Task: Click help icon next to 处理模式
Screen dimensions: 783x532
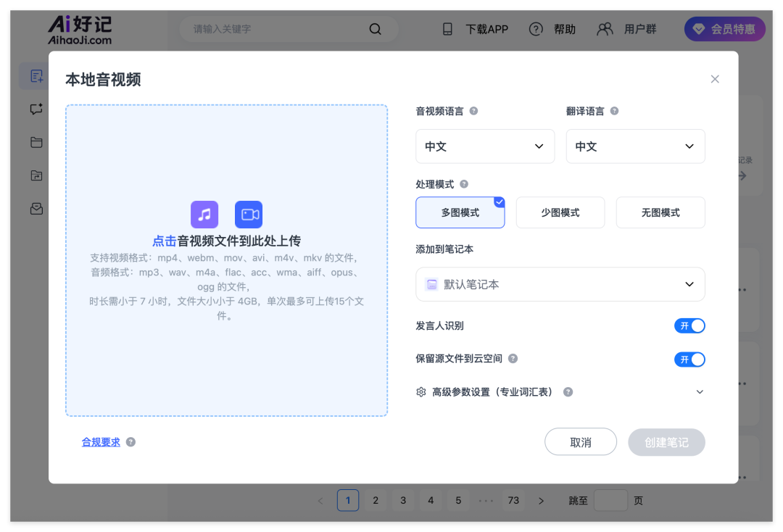Action: (464, 184)
